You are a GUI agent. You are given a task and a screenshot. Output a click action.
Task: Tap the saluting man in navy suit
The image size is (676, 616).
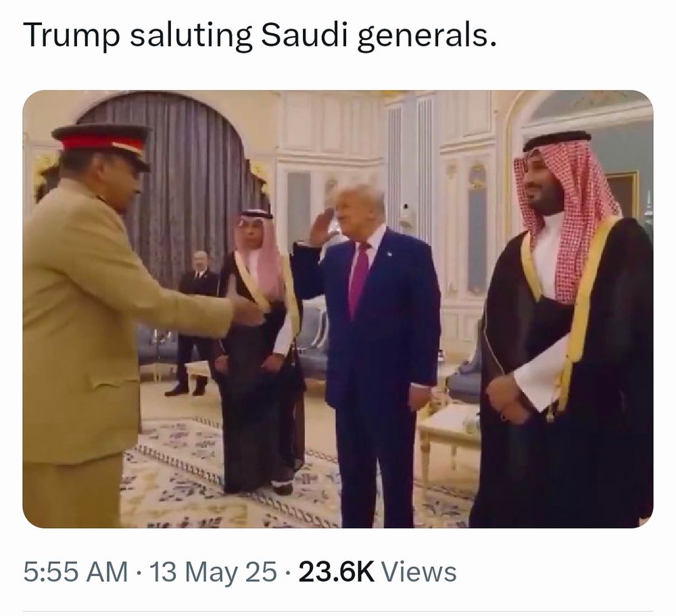pyautogui.click(x=370, y=354)
